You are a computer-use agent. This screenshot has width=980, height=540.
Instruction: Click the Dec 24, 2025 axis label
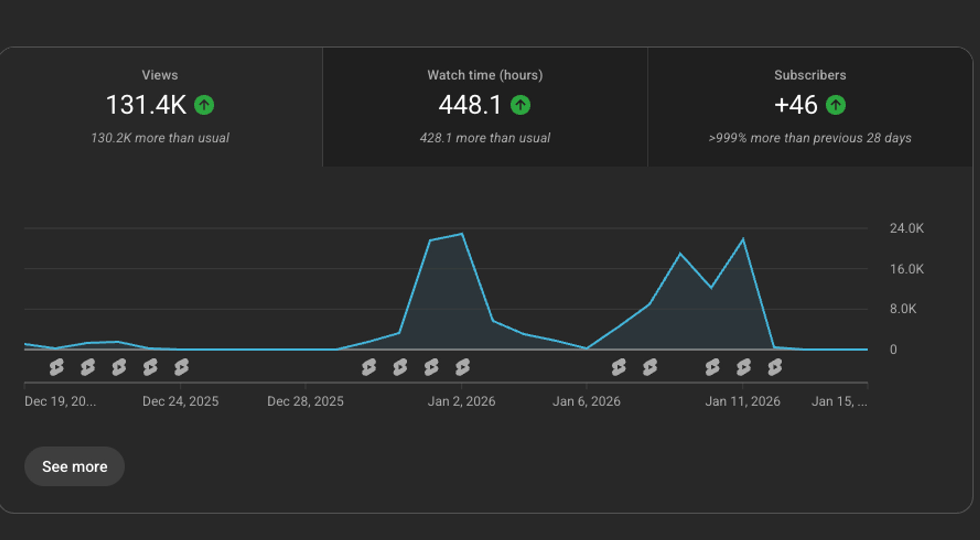click(x=181, y=401)
